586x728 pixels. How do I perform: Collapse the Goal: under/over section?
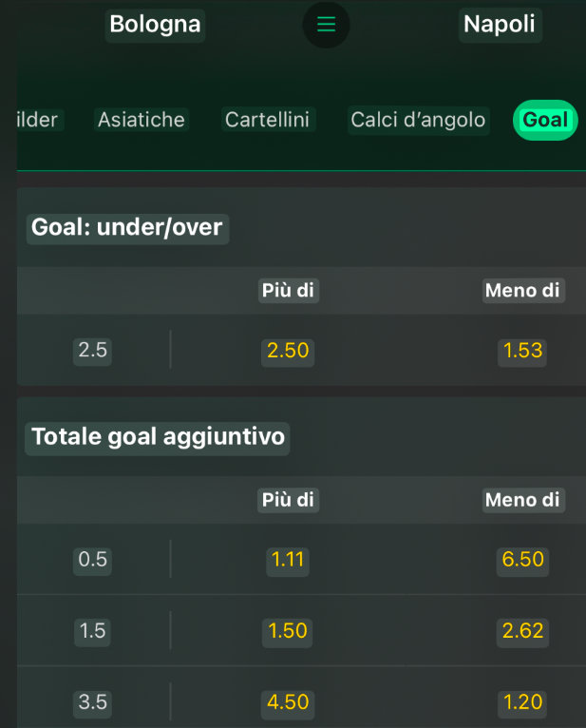pos(127,227)
